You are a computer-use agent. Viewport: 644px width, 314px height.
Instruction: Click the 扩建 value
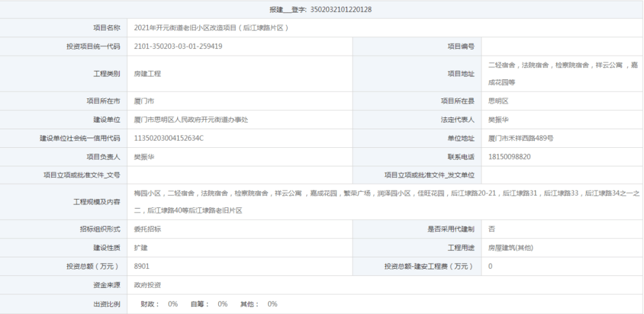point(141,248)
